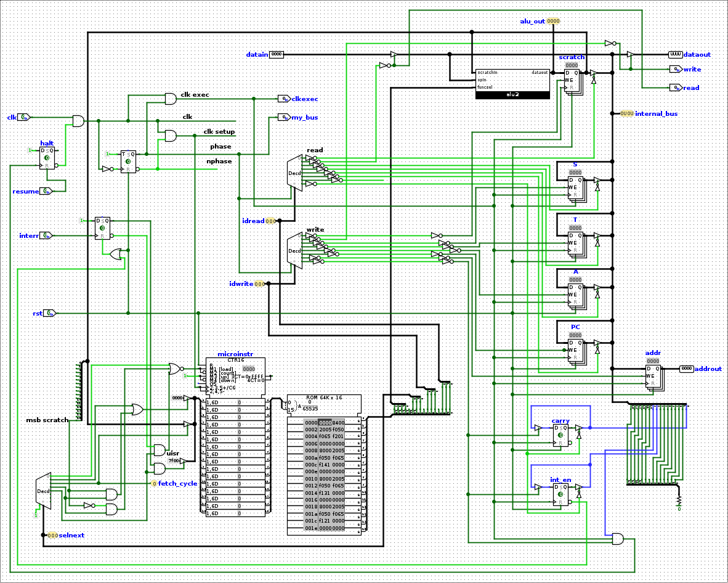Select the clk exec AND gate
728x583 pixels.
click(171, 99)
